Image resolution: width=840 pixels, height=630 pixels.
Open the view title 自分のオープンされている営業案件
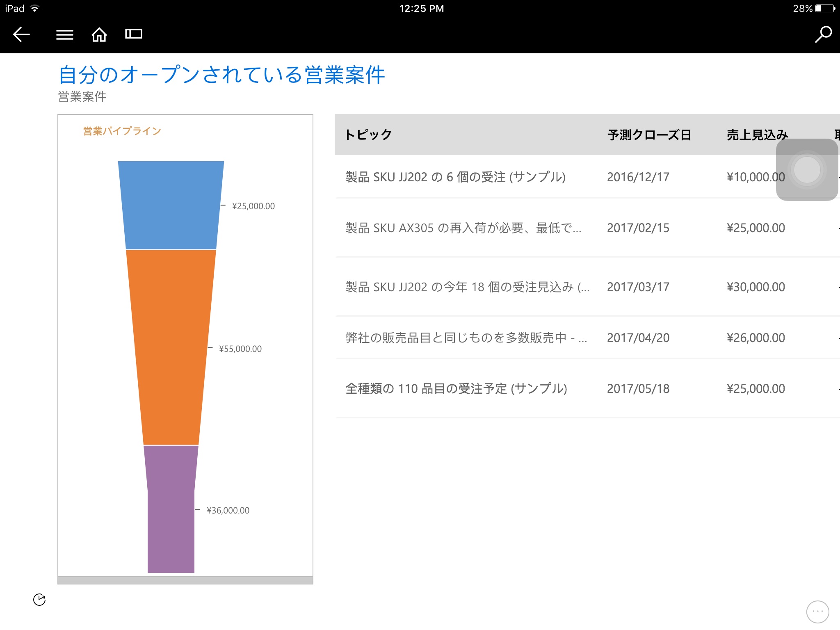pyautogui.click(x=221, y=75)
